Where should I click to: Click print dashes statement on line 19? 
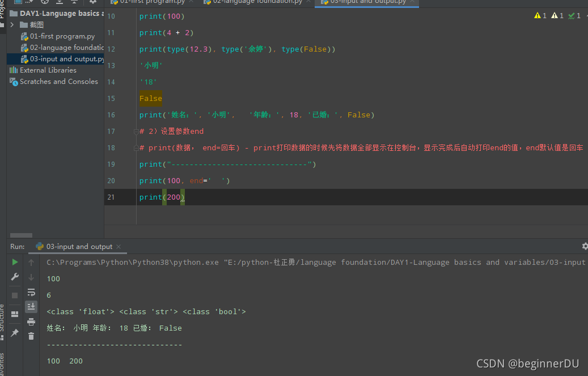pyautogui.click(x=227, y=164)
